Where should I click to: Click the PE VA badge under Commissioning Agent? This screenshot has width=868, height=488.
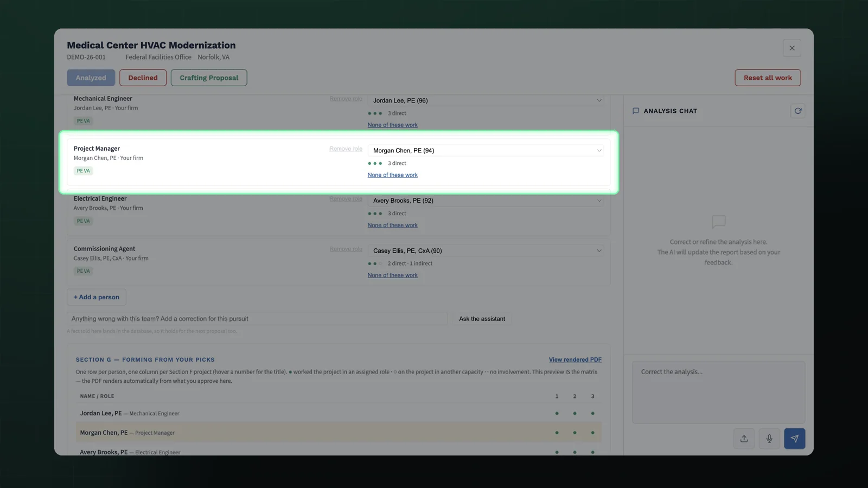pyautogui.click(x=84, y=271)
